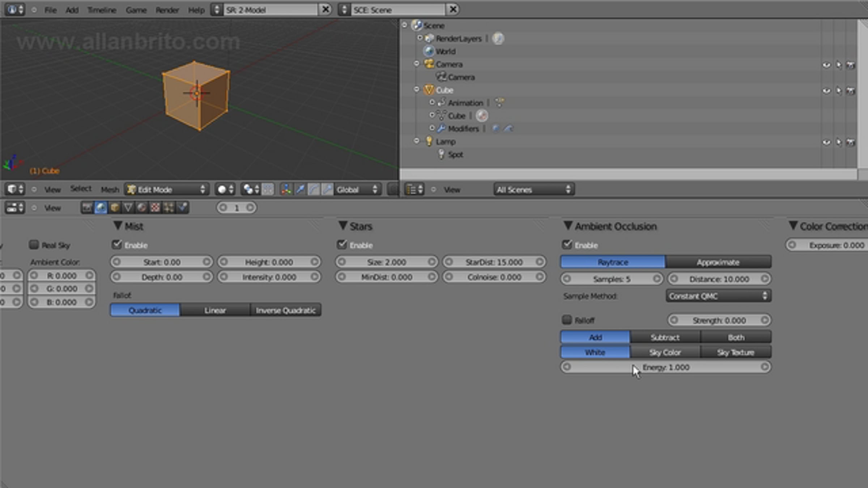Viewport: 868px width, 488px height.
Task: Click the Lamp bulb icon in outliner
Action: pos(429,141)
